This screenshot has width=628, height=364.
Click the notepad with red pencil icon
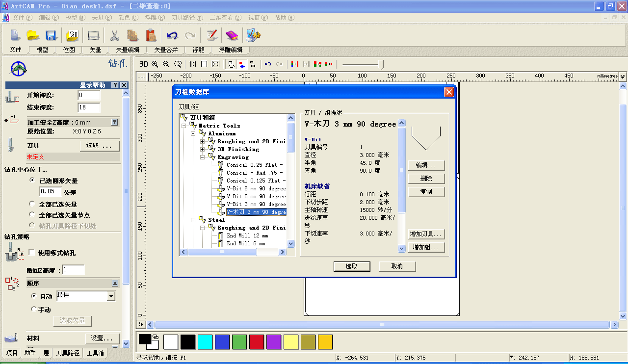click(x=211, y=35)
